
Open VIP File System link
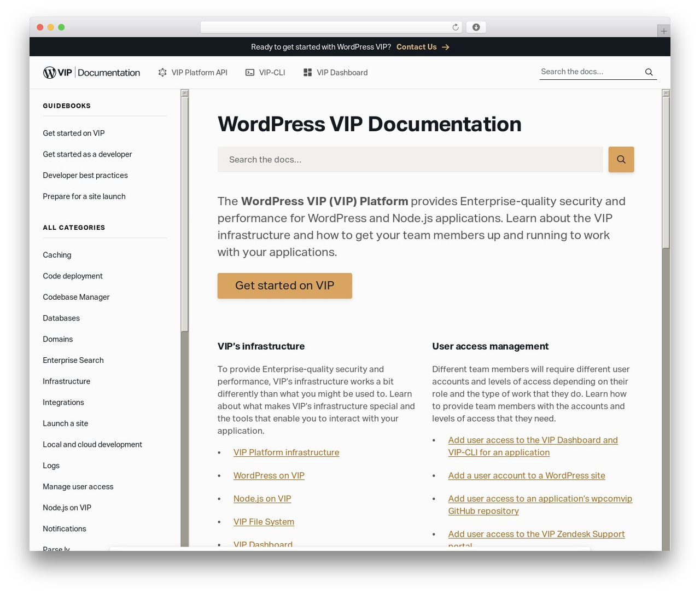(x=264, y=521)
